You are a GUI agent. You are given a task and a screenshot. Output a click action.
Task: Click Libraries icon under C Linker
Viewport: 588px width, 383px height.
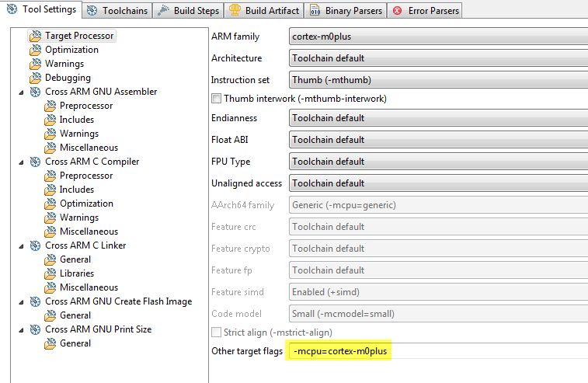[50, 273]
